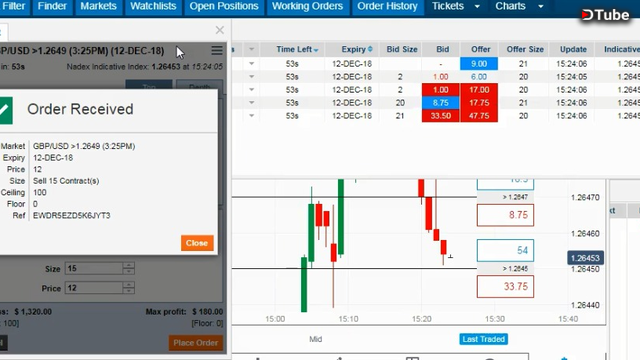Expand row dropdown with offer 17.75
This screenshot has width=640, height=360.
(251, 103)
